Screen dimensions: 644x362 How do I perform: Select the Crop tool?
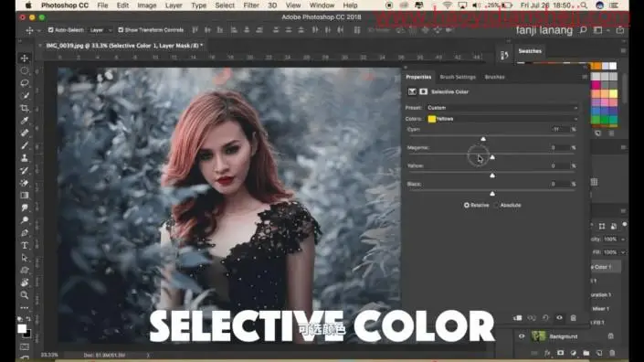[x=25, y=108]
